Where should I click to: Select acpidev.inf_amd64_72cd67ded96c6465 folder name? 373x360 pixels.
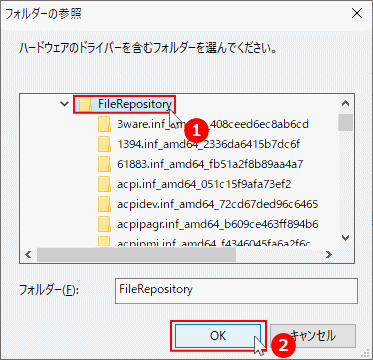[217, 204]
